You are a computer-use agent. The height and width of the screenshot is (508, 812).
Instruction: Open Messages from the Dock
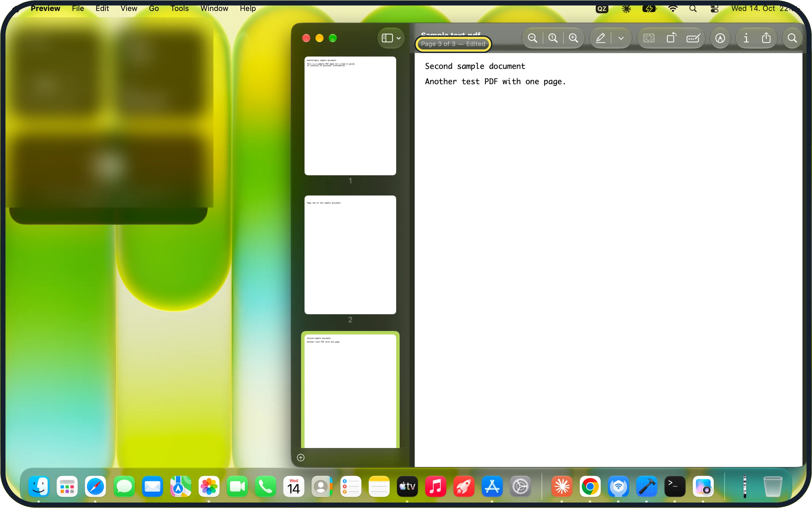[x=124, y=486]
